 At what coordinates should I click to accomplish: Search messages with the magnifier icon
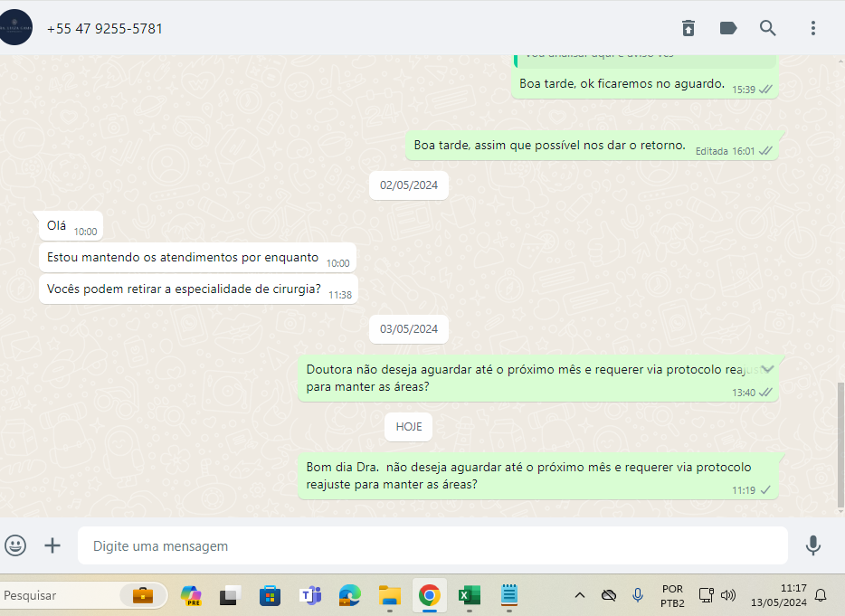click(x=767, y=28)
